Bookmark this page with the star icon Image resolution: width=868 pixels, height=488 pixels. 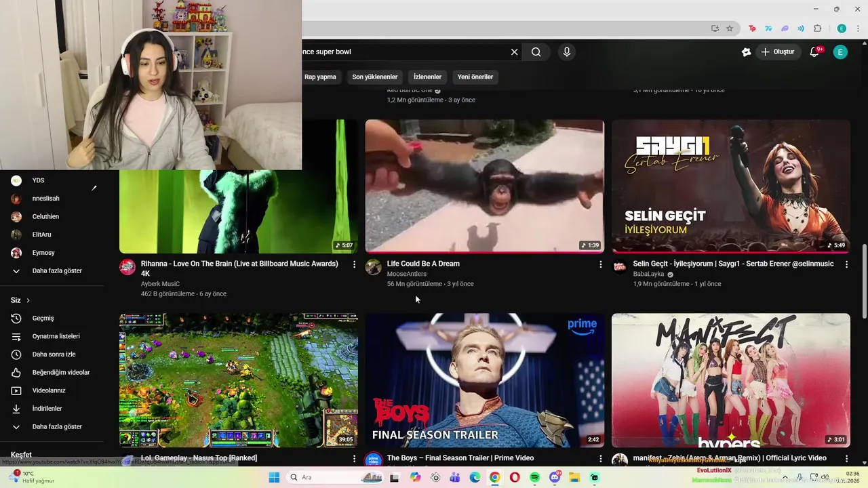coord(730,28)
